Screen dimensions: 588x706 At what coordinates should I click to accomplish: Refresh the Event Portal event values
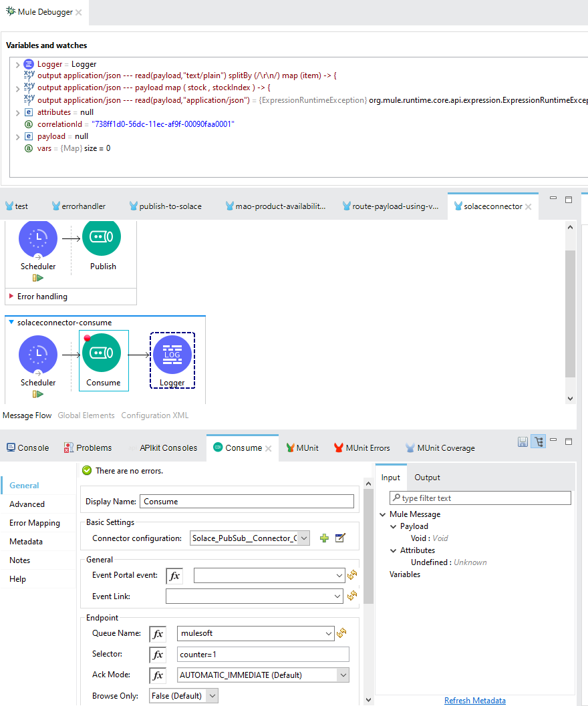(x=352, y=575)
